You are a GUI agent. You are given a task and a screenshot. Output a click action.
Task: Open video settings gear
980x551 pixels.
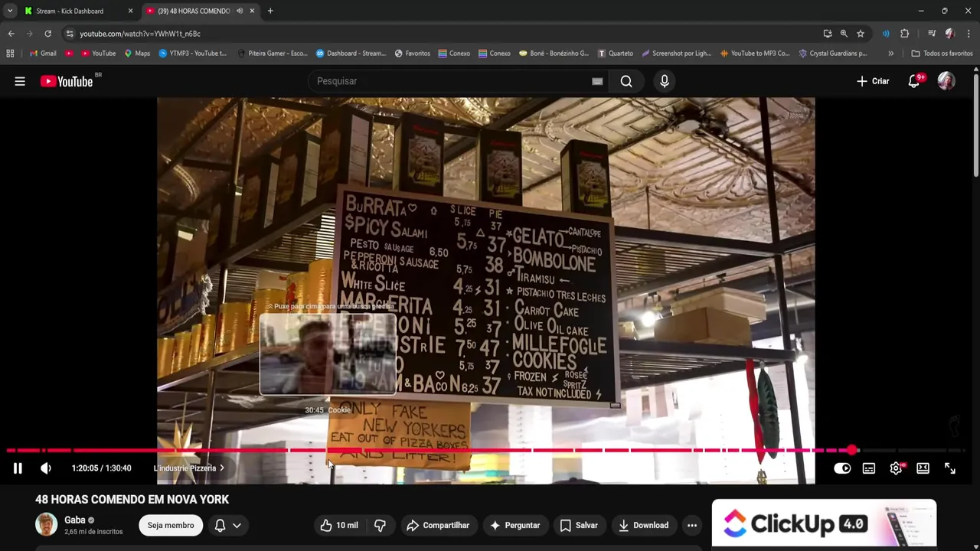(896, 468)
